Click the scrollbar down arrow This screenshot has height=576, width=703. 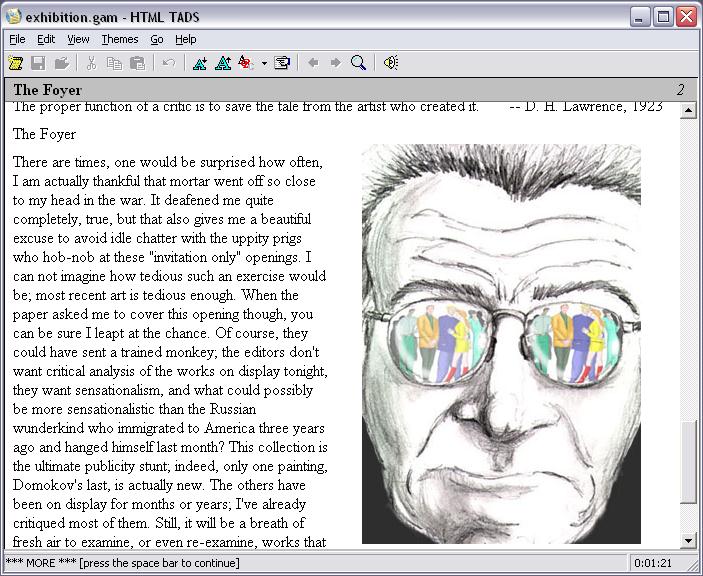pyautogui.click(x=688, y=540)
